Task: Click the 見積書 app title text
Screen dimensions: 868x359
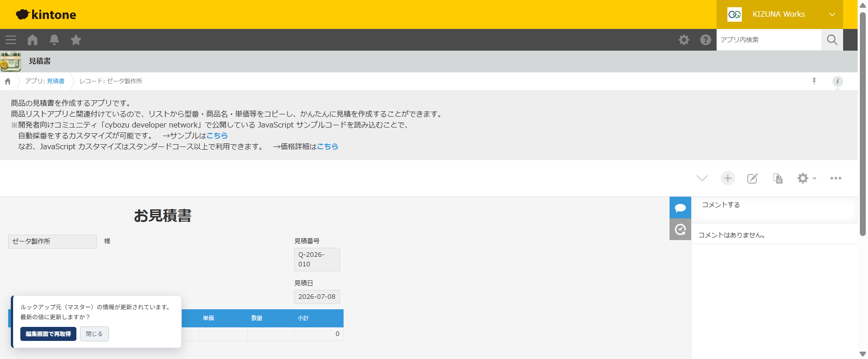Action: (40, 61)
